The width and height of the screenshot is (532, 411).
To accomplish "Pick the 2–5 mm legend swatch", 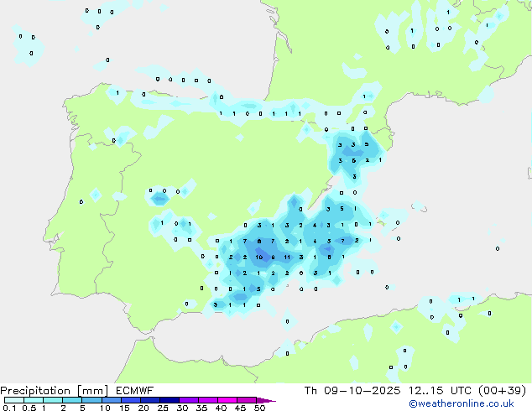I will [72, 400].
